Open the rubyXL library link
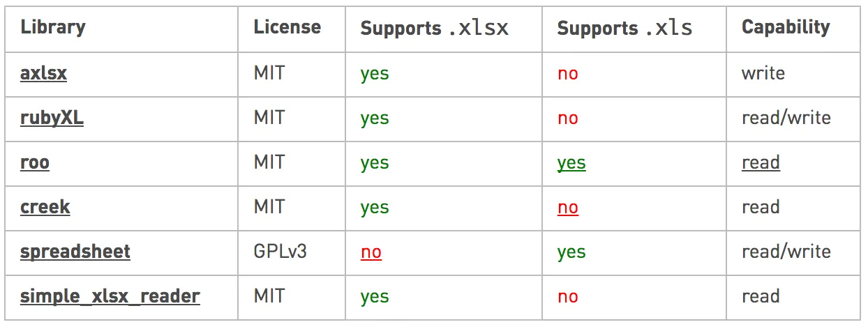 coord(52,118)
